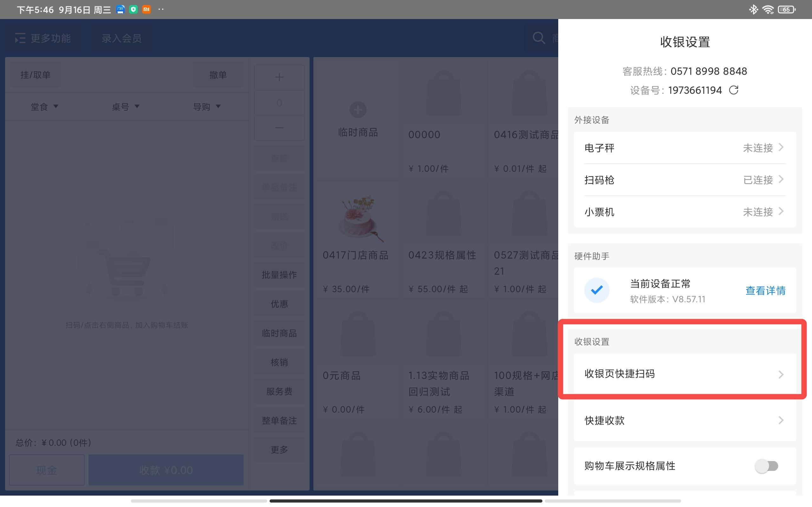Screen dimensions: 812x507
Task: Click the 挂/取单 button
Action: click(35, 74)
